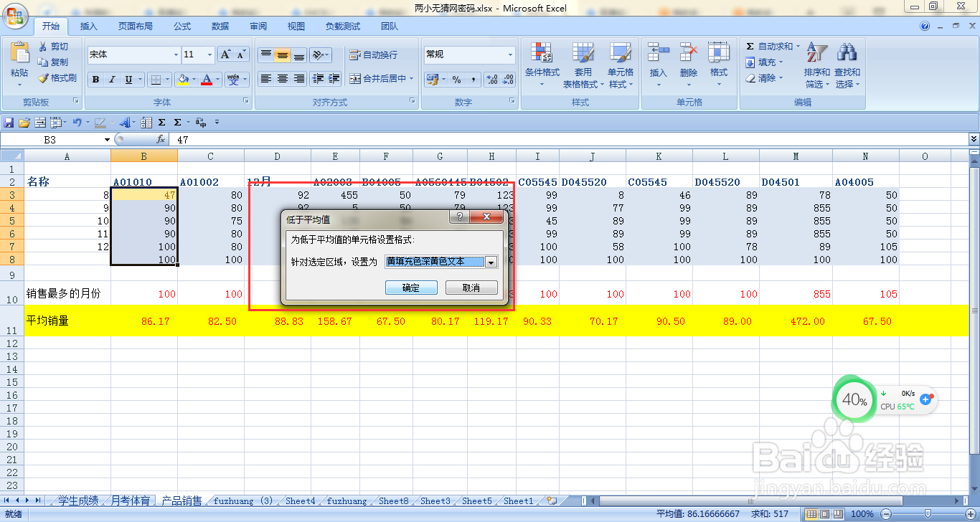Click the text orientation icon
The image size is (980, 522).
tap(317, 54)
